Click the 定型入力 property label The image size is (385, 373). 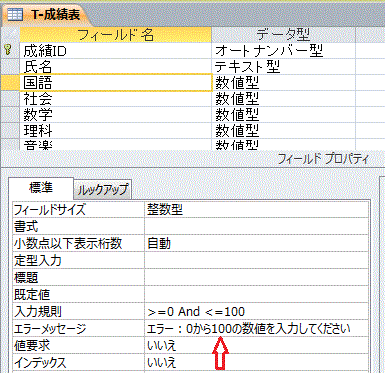pos(79,260)
